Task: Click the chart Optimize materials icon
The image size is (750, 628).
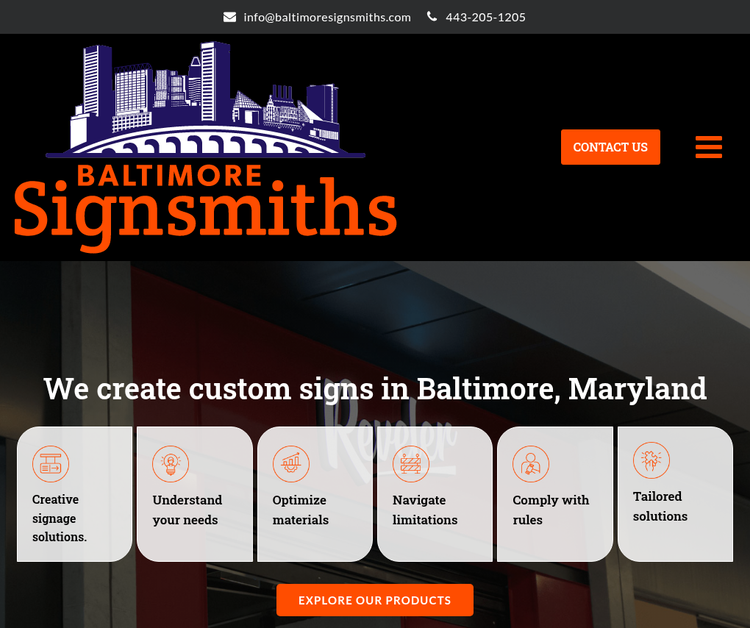Action: [291, 464]
